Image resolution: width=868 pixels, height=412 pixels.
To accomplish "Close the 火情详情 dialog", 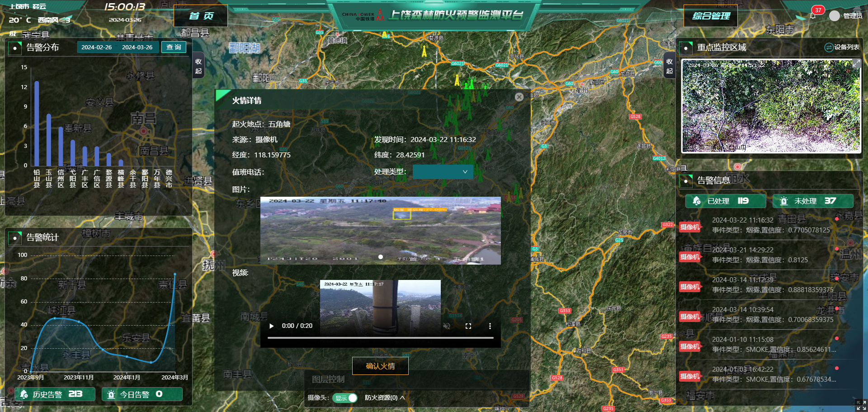I will coord(519,97).
